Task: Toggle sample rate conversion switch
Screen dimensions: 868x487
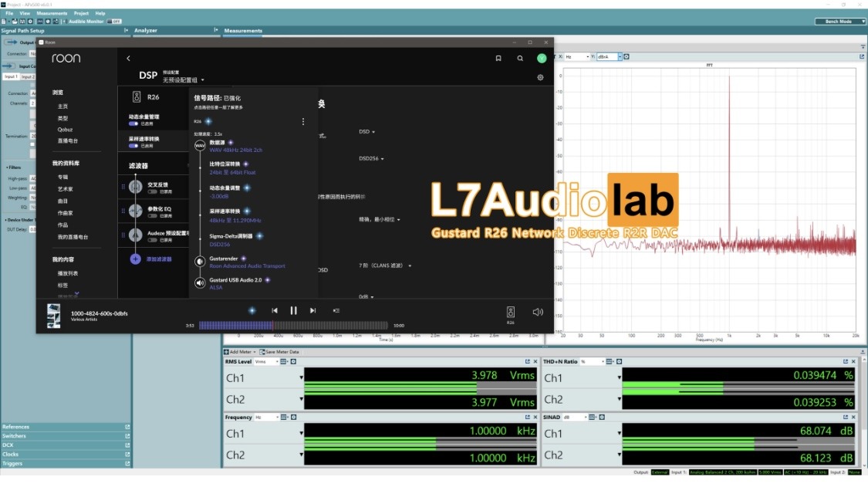Action: (133, 146)
